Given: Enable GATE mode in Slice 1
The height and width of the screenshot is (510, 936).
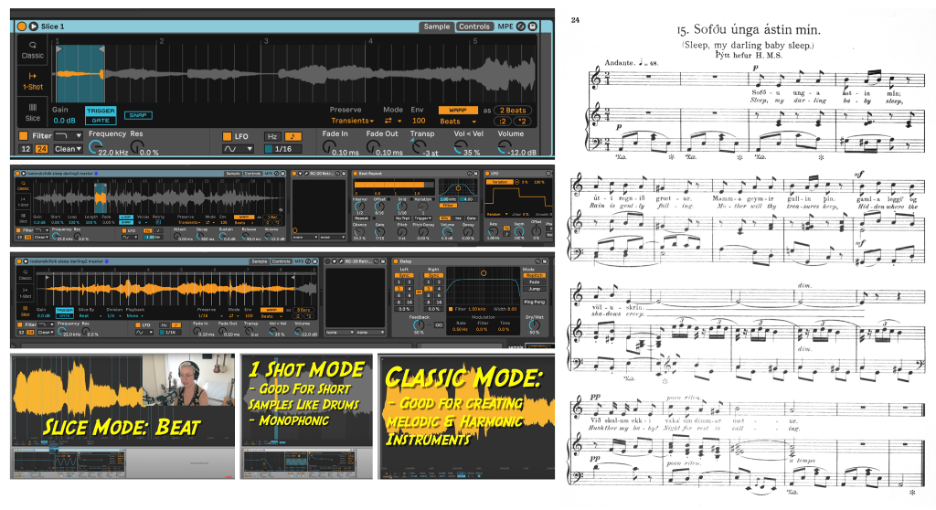Looking at the screenshot, I should [101, 120].
